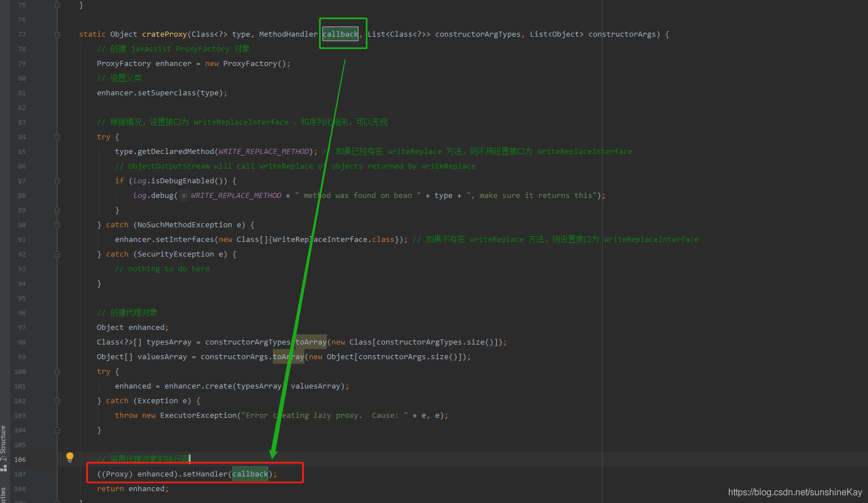The height and width of the screenshot is (503, 868).
Task: Click line number 91 in the gutter
Action: (21, 240)
